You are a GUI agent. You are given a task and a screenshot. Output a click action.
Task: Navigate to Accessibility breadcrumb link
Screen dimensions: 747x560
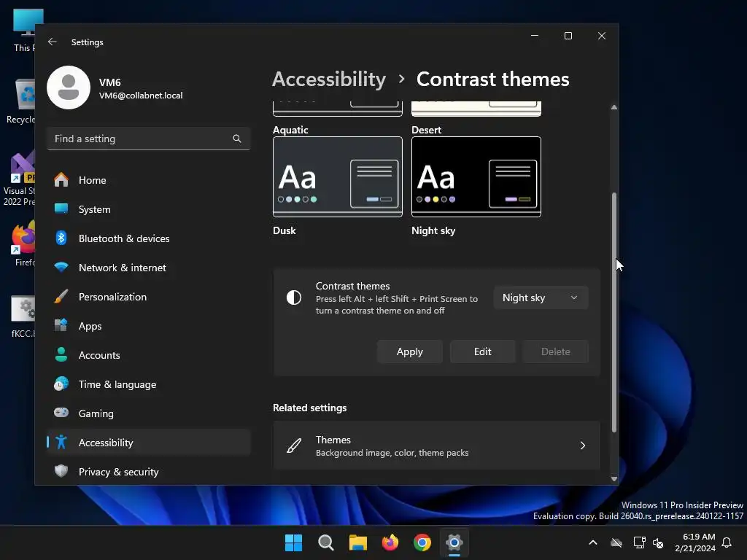pos(329,79)
